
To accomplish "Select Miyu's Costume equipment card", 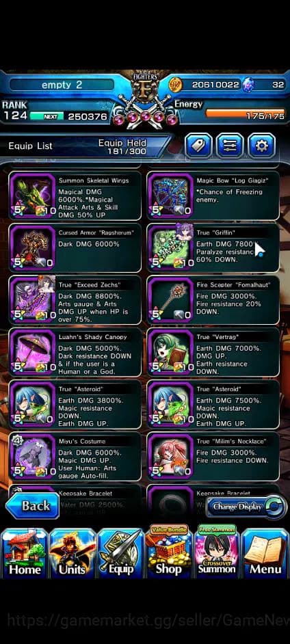I will coord(75,456).
